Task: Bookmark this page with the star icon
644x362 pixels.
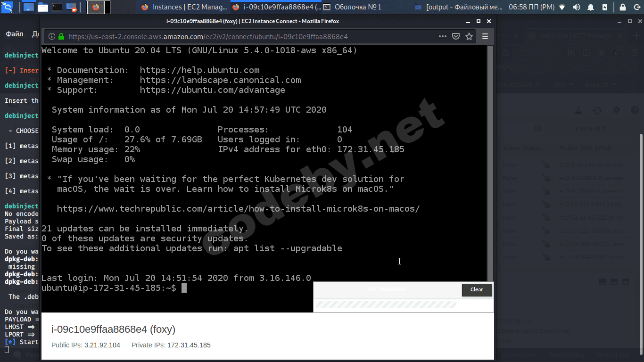Action: pos(469,36)
